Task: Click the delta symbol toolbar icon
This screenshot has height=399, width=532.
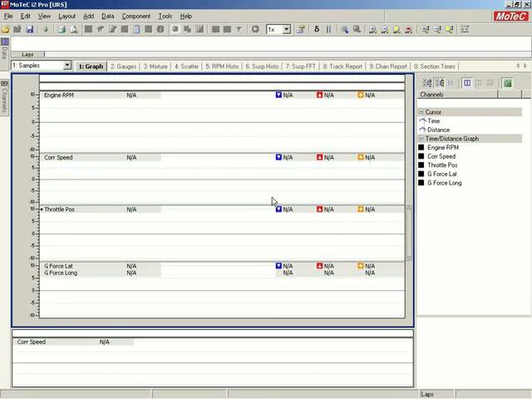Action: coord(317,30)
